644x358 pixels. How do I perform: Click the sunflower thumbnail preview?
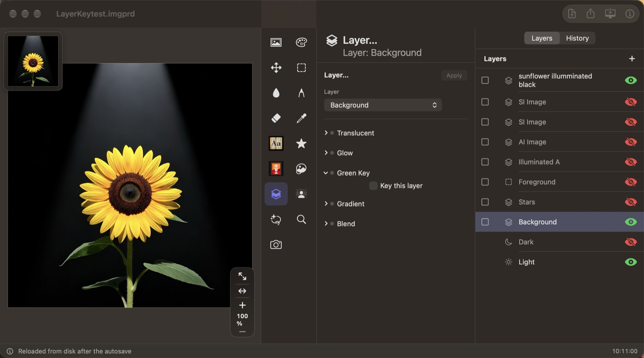[x=33, y=61]
